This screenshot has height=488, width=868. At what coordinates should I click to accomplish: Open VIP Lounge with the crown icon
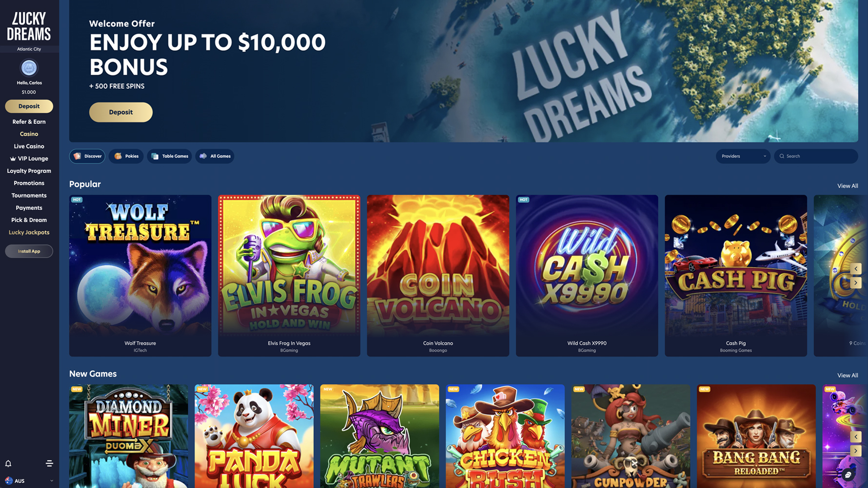point(29,159)
